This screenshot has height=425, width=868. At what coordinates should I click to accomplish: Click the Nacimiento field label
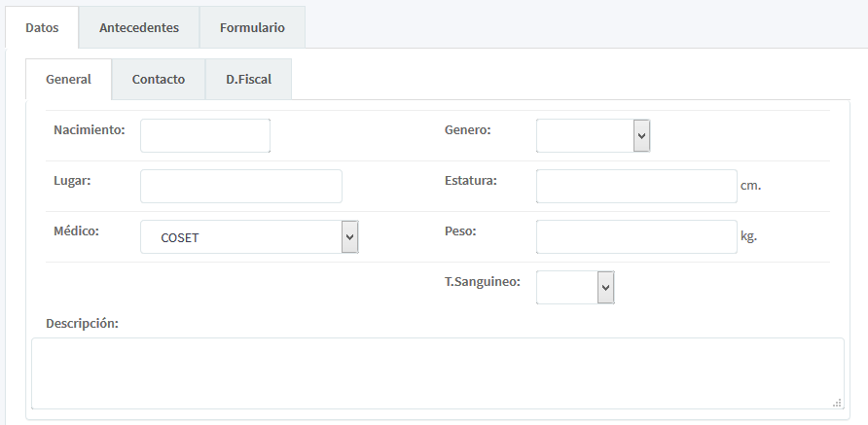[x=90, y=130]
